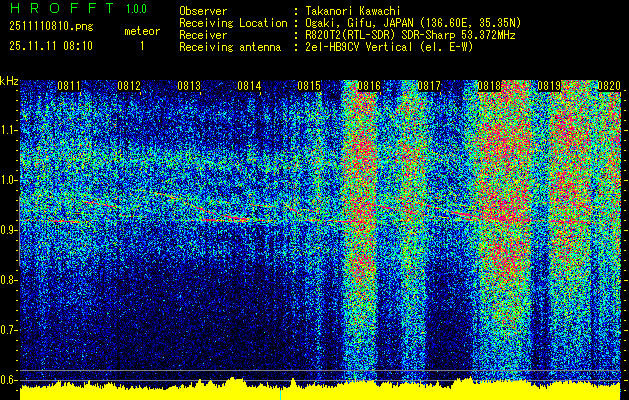
Task: Click the Receiver field label
Action: 203,35
